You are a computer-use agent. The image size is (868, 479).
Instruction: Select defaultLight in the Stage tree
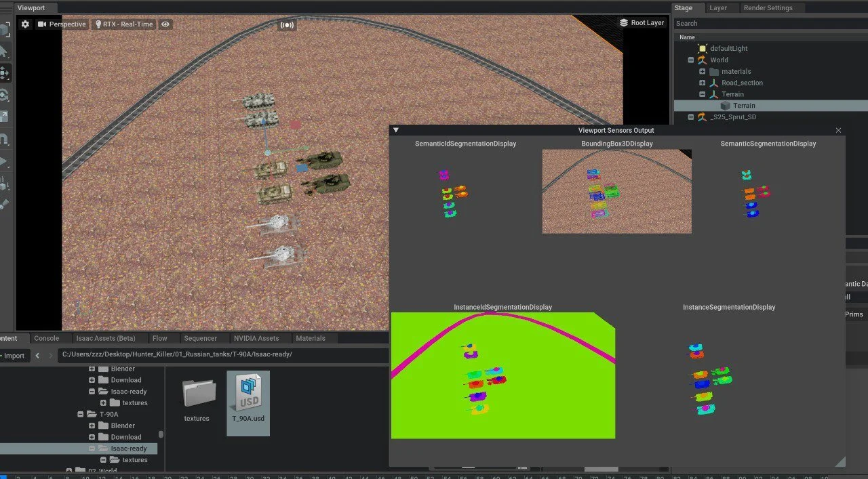pyautogui.click(x=728, y=49)
